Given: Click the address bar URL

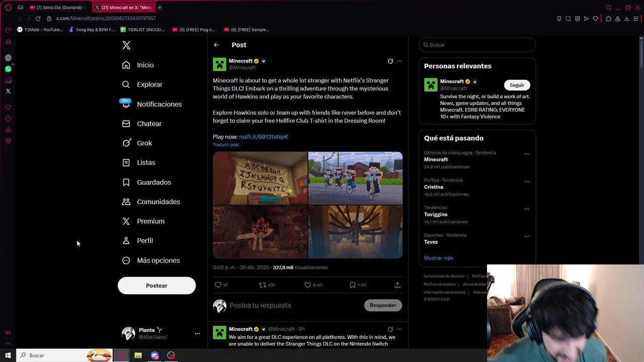Looking at the screenshot, I should pyautogui.click(x=106, y=19).
